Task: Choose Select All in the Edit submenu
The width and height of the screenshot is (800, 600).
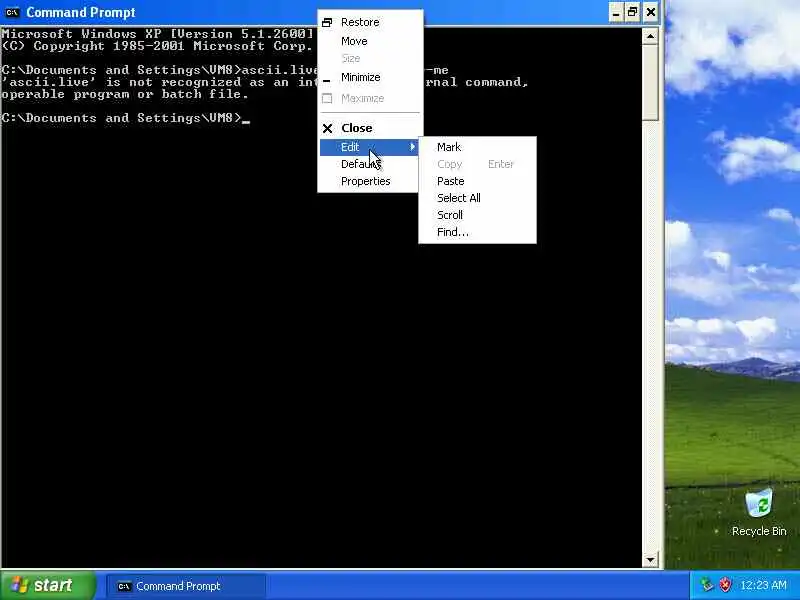Action: 477,198
